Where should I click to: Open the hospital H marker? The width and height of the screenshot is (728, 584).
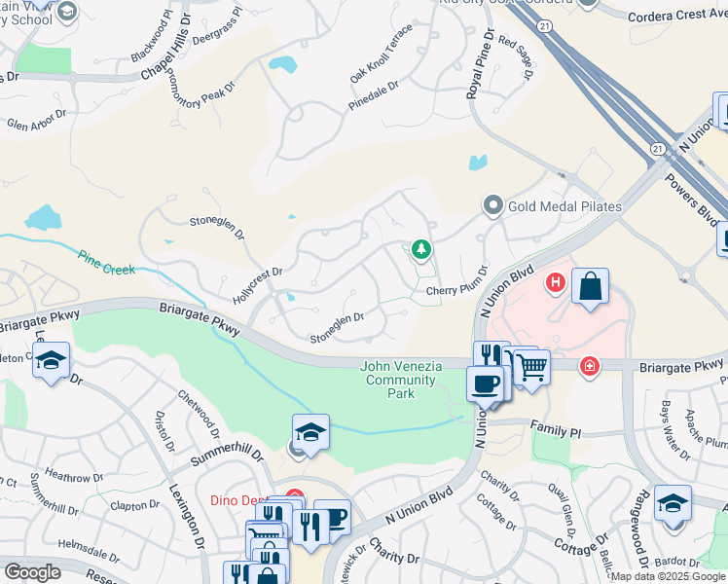pos(556,282)
